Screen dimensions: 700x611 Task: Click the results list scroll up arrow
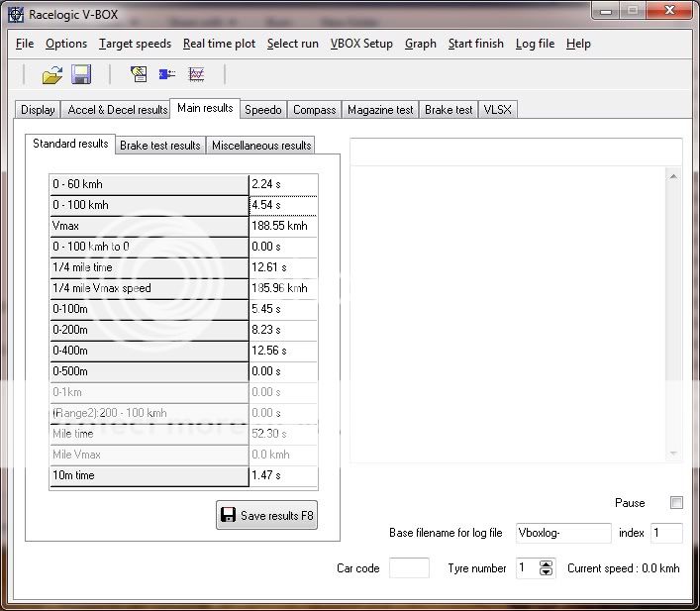(x=673, y=177)
